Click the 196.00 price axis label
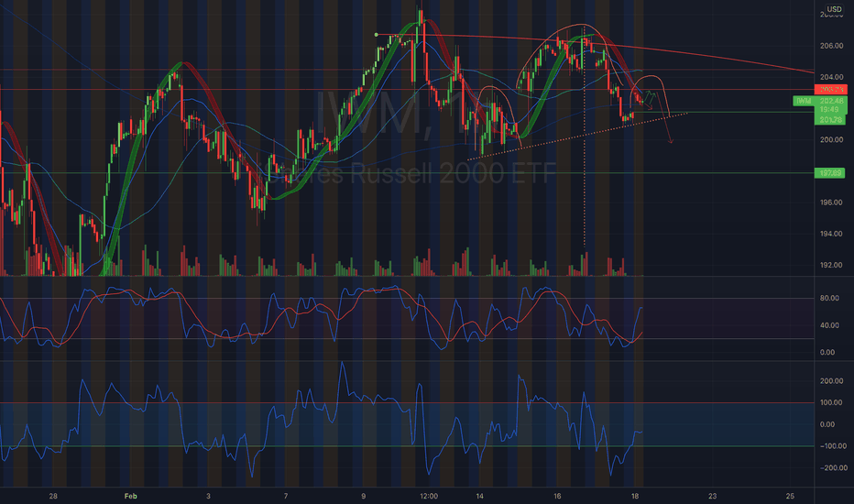This screenshot has height=504, width=854. click(831, 203)
